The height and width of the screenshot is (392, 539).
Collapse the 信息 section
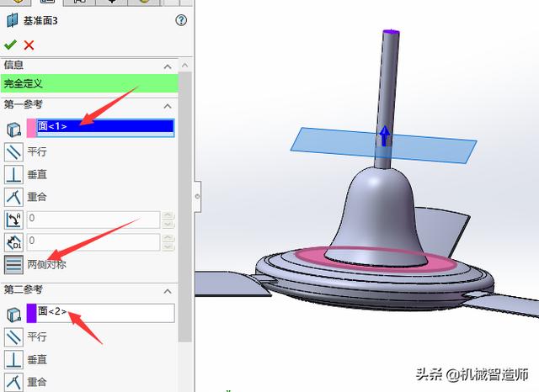168,66
